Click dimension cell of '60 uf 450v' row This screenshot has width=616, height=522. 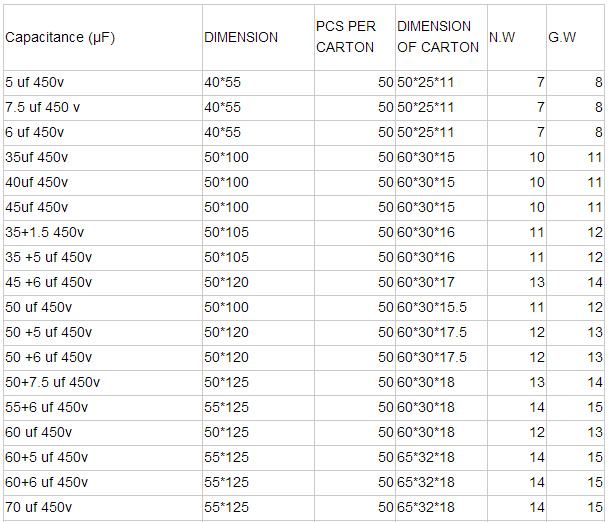(x=258, y=432)
